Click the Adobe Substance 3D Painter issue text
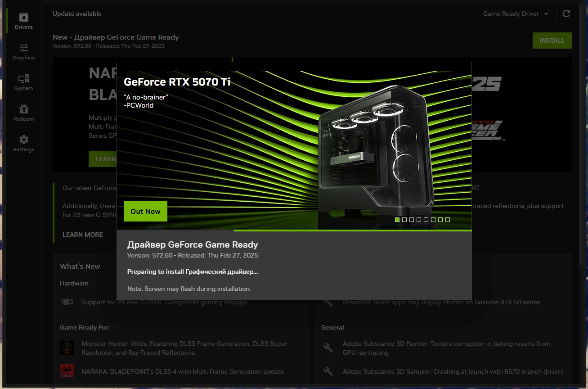Image resolution: width=588 pixels, height=389 pixels. pos(447,348)
